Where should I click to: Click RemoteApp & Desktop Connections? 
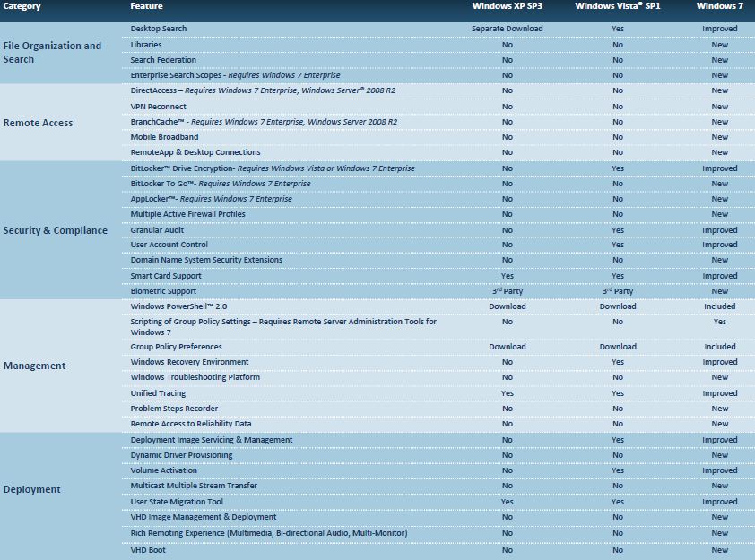pyautogui.click(x=195, y=152)
